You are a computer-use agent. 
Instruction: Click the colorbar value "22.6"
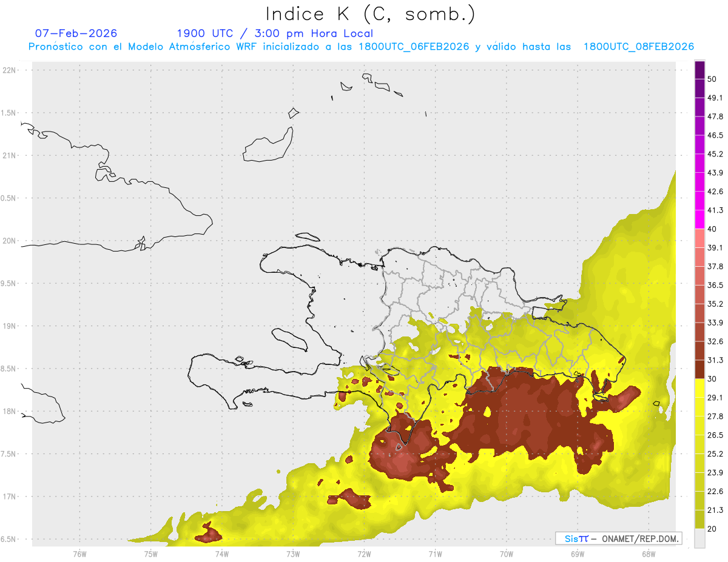click(715, 492)
